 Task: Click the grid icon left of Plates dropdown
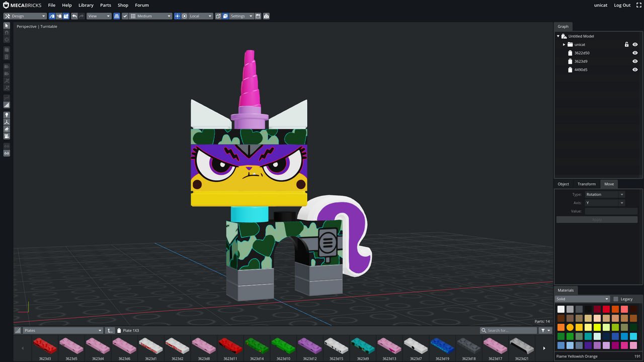[18, 330]
